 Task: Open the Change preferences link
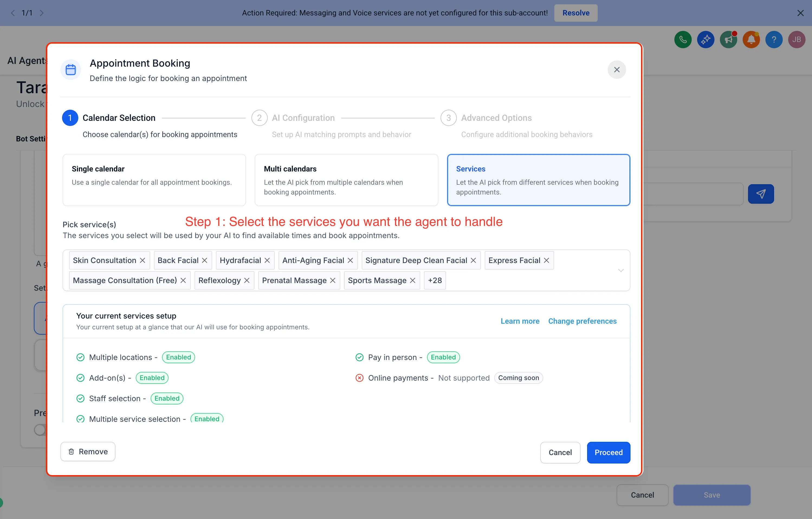click(582, 321)
